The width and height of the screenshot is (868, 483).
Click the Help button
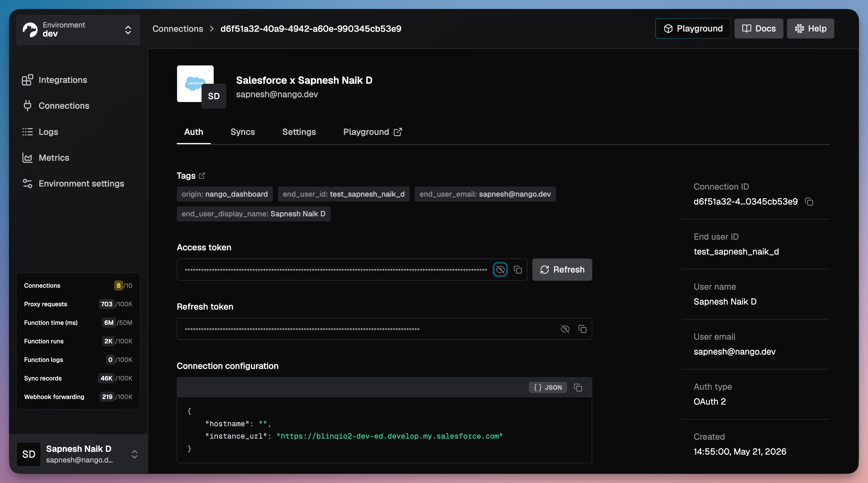pyautogui.click(x=810, y=29)
